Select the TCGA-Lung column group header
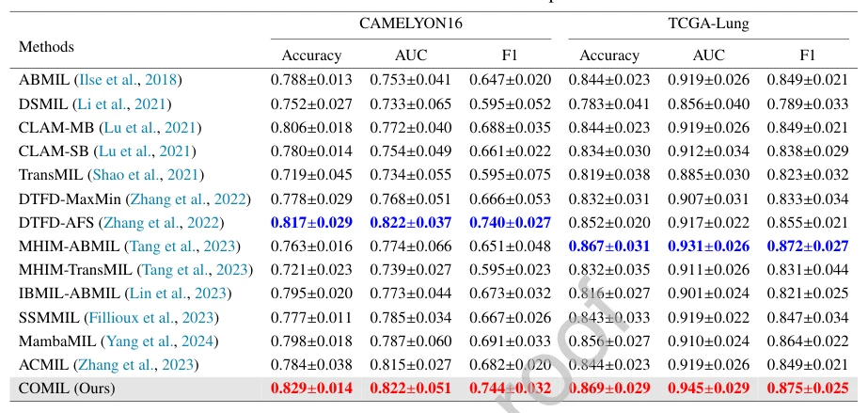This screenshot has width=868, height=413. click(x=708, y=24)
